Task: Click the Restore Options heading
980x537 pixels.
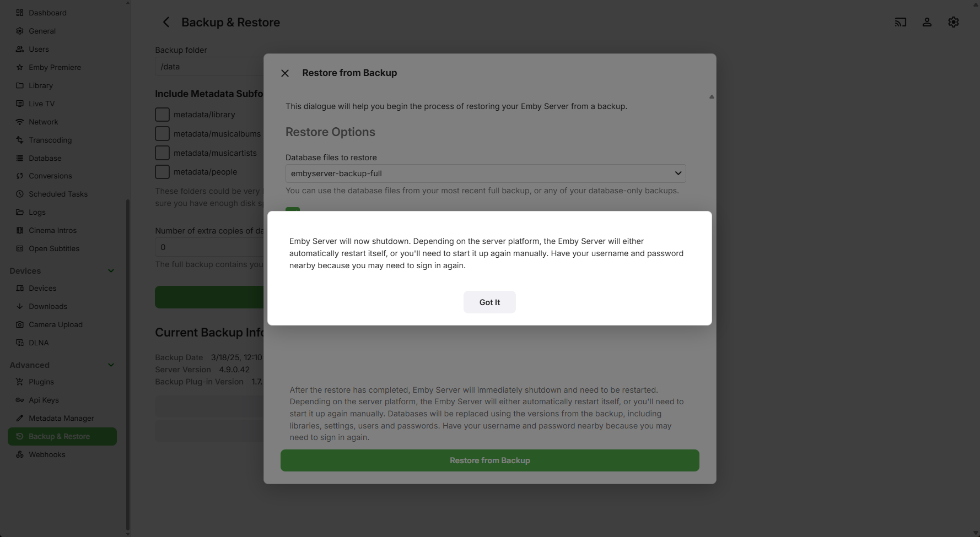Action: (330, 132)
